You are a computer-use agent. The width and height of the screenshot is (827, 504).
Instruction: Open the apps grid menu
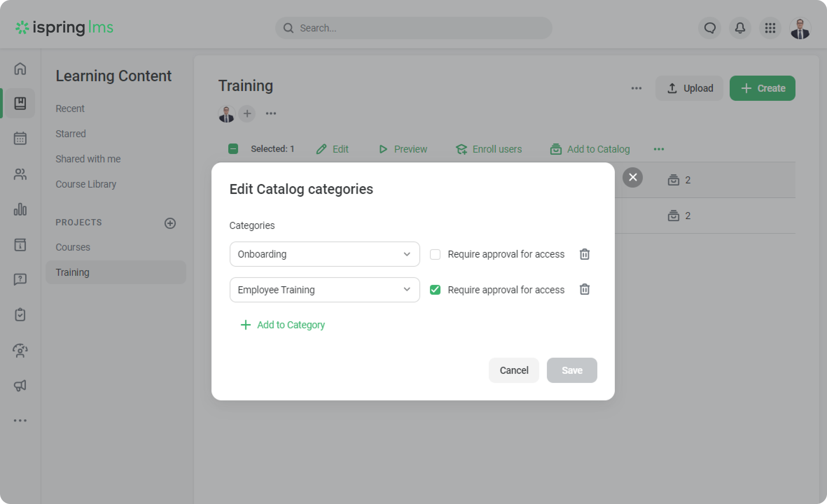tap(770, 28)
